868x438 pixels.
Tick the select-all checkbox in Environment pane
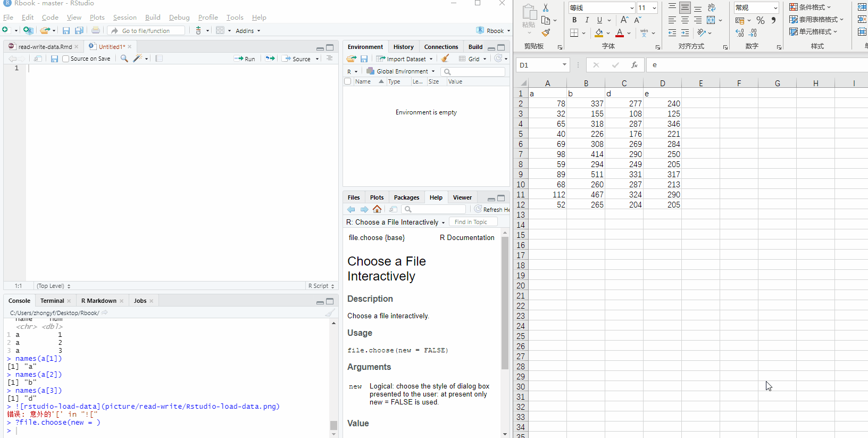[348, 81]
